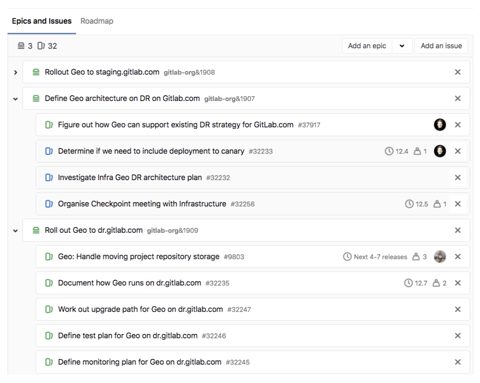Open Define test plan for Geo on dr.gitlab.com
The height and width of the screenshot is (383, 480).
[x=128, y=335]
